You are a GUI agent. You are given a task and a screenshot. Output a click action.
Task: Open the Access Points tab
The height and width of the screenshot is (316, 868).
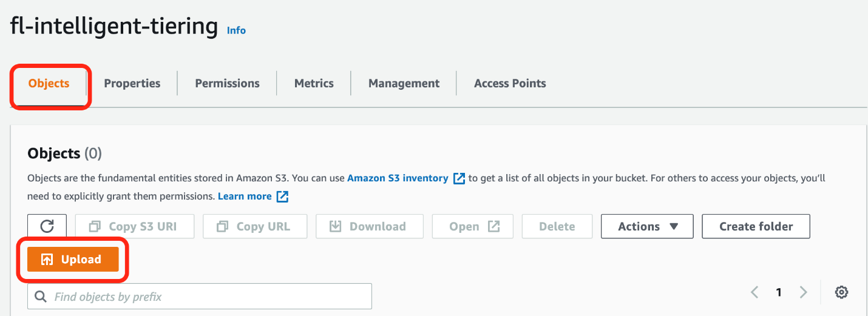point(510,84)
